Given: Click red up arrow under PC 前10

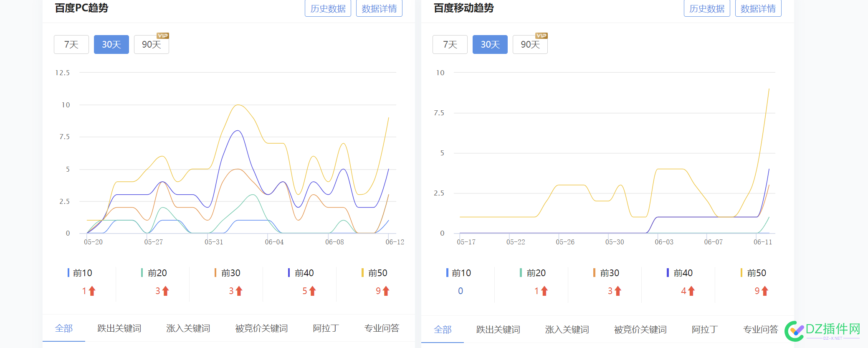Looking at the screenshot, I should 92,291.
